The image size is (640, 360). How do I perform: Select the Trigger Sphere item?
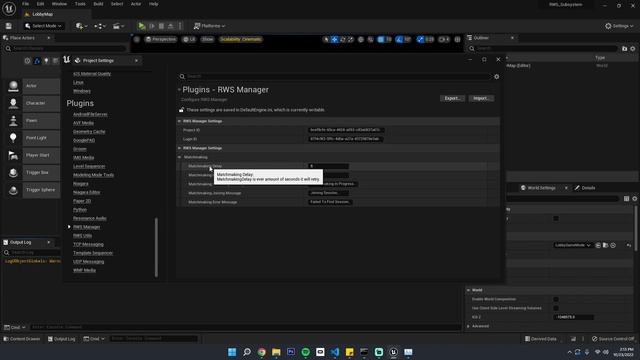33,190
